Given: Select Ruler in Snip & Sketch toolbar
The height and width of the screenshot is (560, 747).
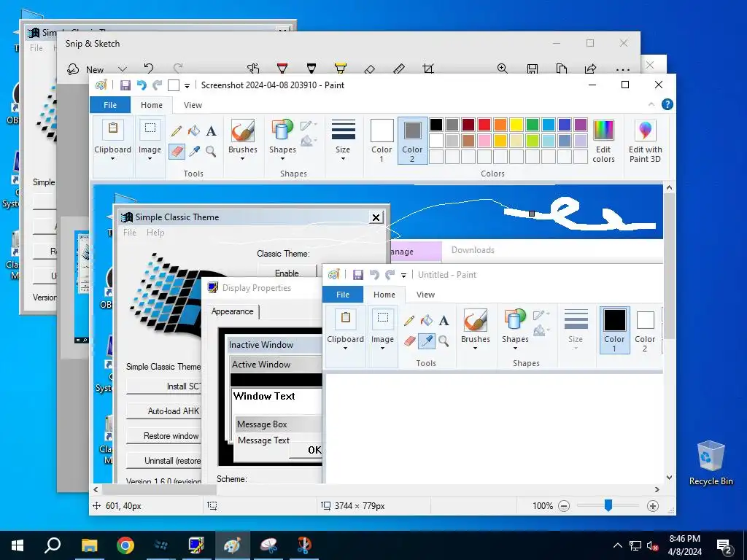Looking at the screenshot, I should pos(399,69).
